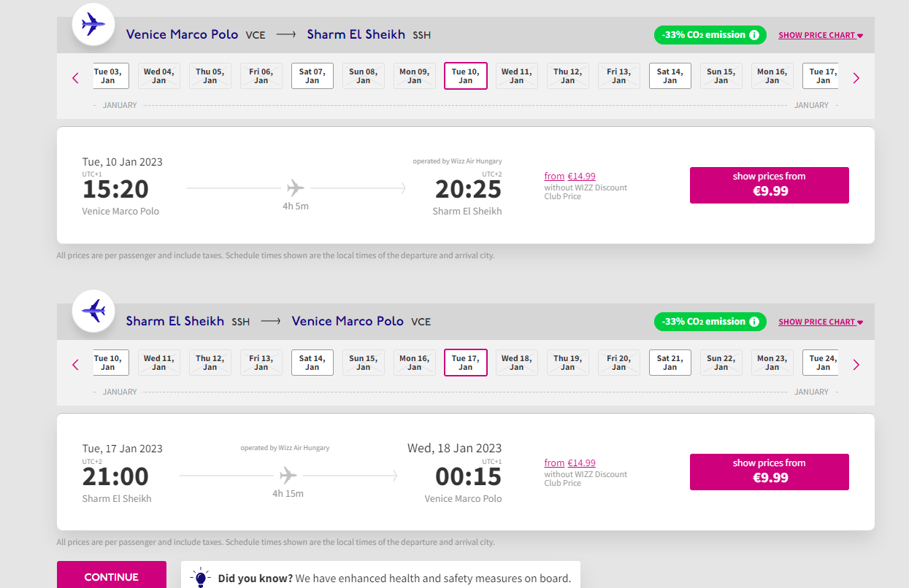Open CO2 emission info icon for Venice–Sharm
Viewport: 909px width, 588px height.
click(x=754, y=35)
